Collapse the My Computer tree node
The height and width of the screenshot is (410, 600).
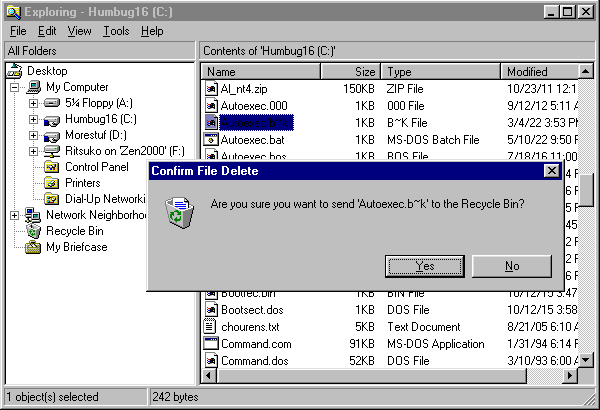15,87
